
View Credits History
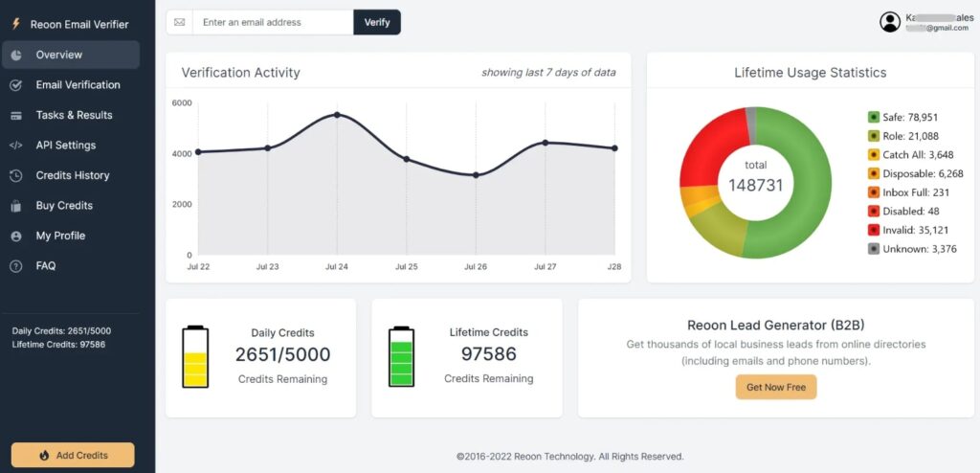pyautogui.click(x=71, y=175)
